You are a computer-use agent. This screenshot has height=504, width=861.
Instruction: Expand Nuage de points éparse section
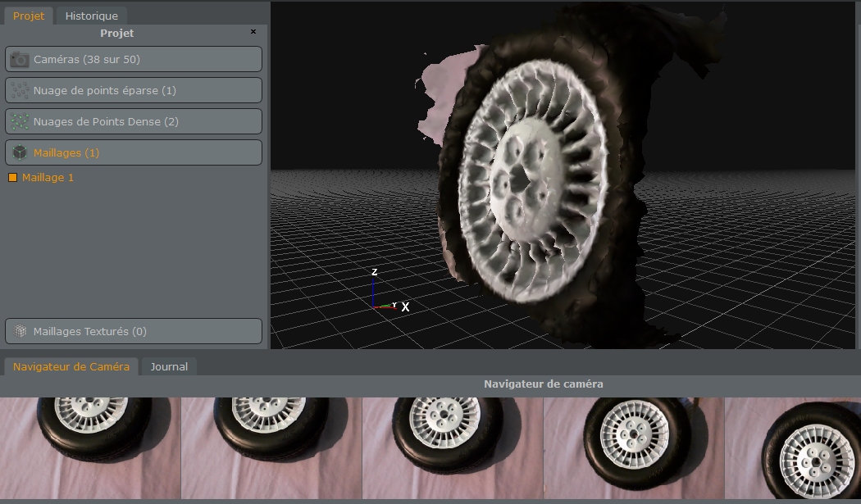pyautogui.click(x=134, y=91)
